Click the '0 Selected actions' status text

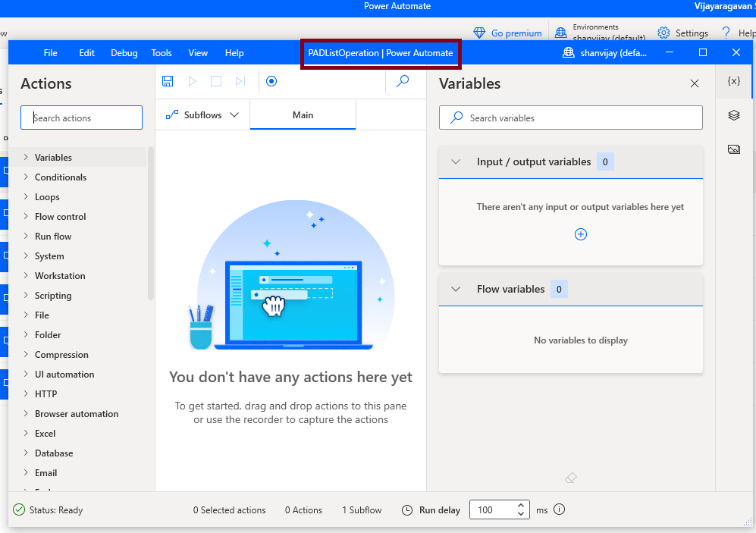click(x=230, y=509)
